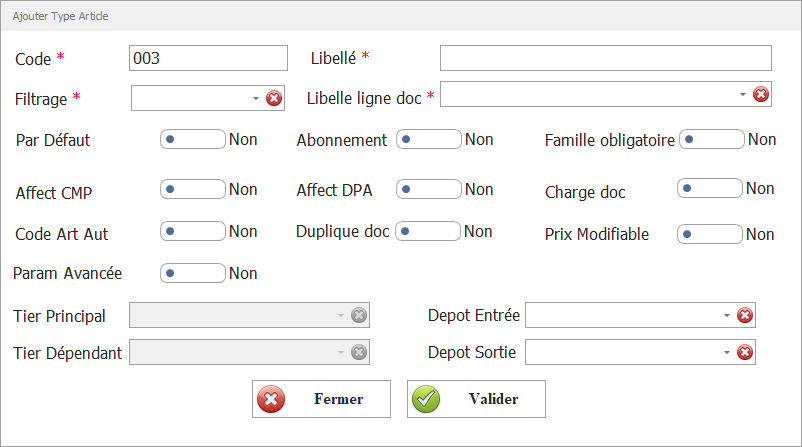802x447 pixels.
Task: Click the grey clear icon for Tier Dépendant
Action: (x=359, y=353)
